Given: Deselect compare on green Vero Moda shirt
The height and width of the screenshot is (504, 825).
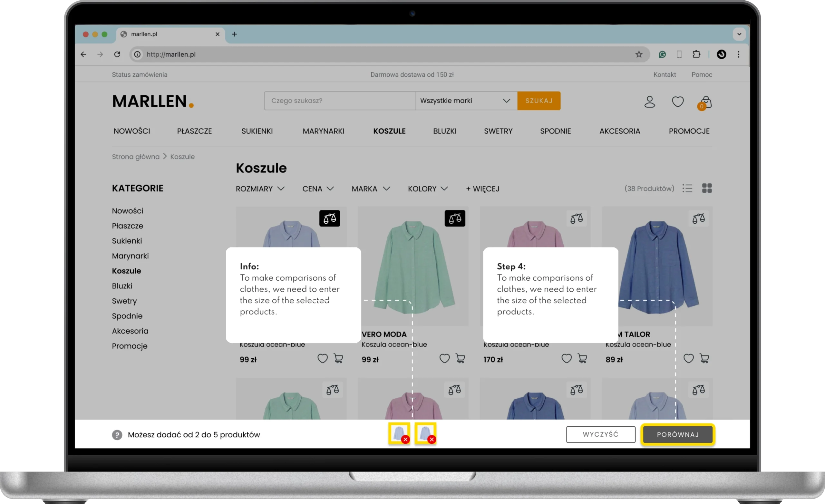Looking at the screenshot, I should click(x=455, y=218).
